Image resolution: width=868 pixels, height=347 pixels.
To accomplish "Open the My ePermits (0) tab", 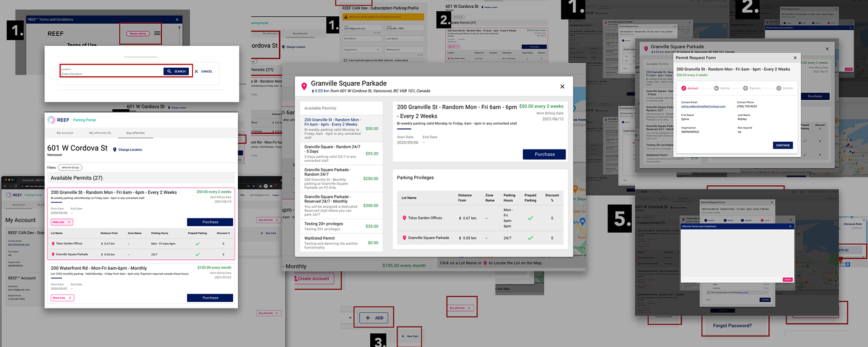I will coord(100,133).
